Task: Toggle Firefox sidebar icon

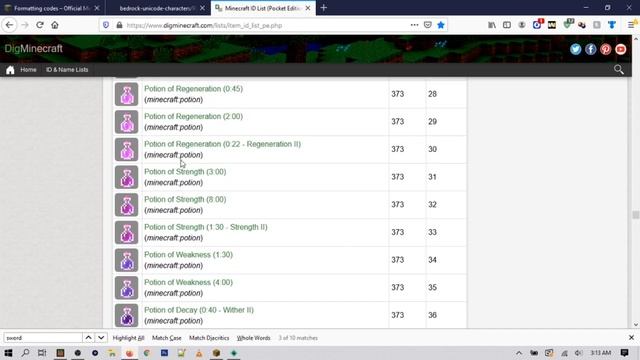Action: click(x=507, y=25)
